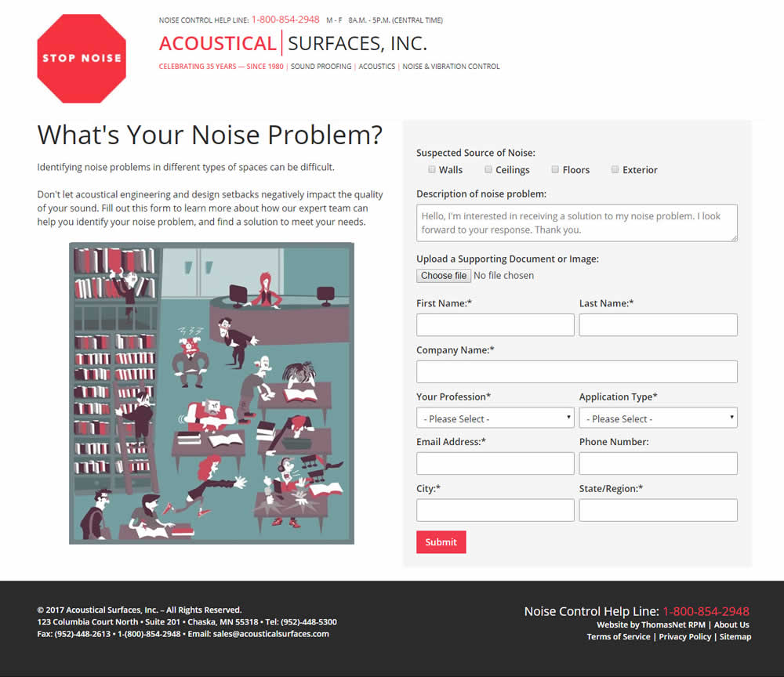Go to the Privacy Policy page

coord(684,637)
